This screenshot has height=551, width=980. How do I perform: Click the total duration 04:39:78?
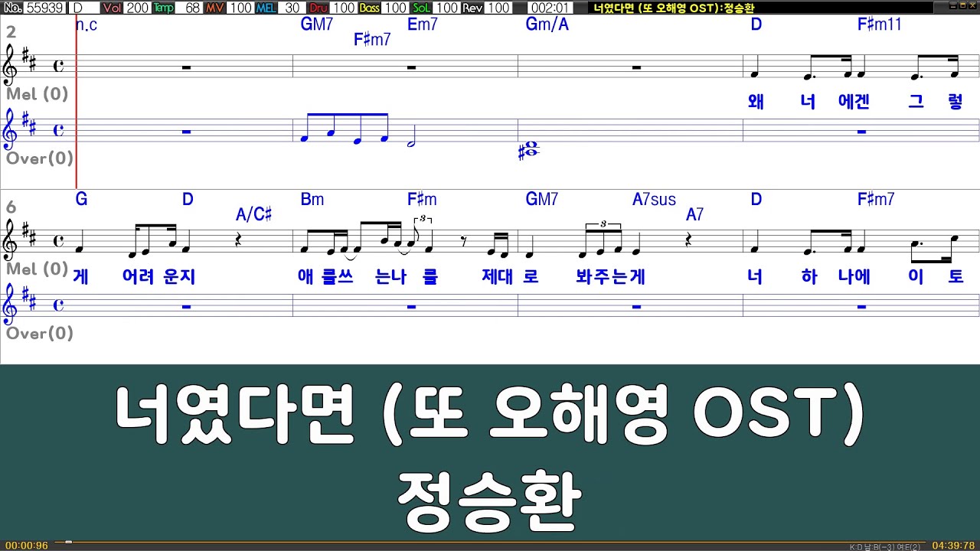[x=953, y=546]
